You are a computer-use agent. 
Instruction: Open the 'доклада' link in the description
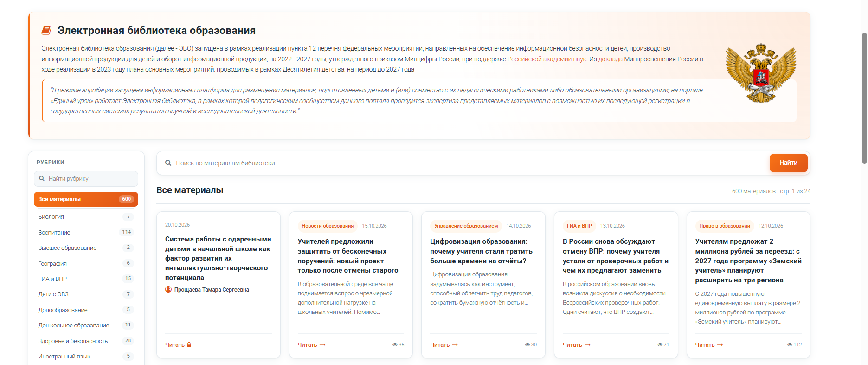click(611, 59)
